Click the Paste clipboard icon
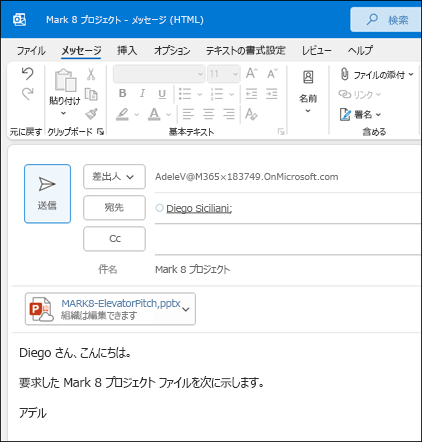 [65, 81]
